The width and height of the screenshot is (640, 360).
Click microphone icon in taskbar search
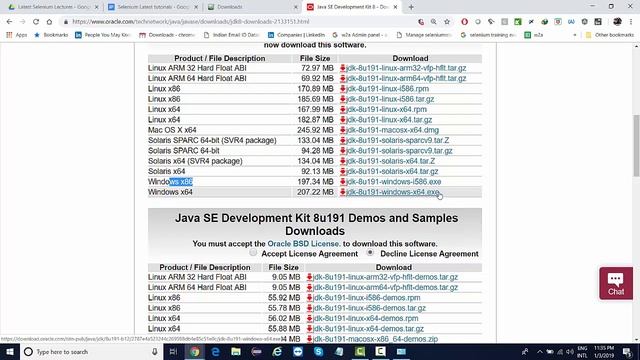pyautogui.click(x=155, y=351)
